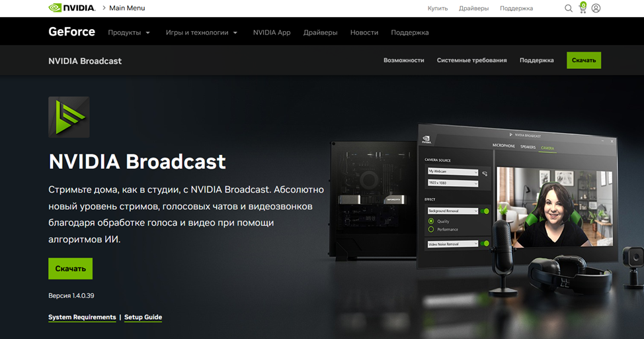Open the Setup Guide link
The width and height of the screenshot is (644, 339).
click(143, 317)
